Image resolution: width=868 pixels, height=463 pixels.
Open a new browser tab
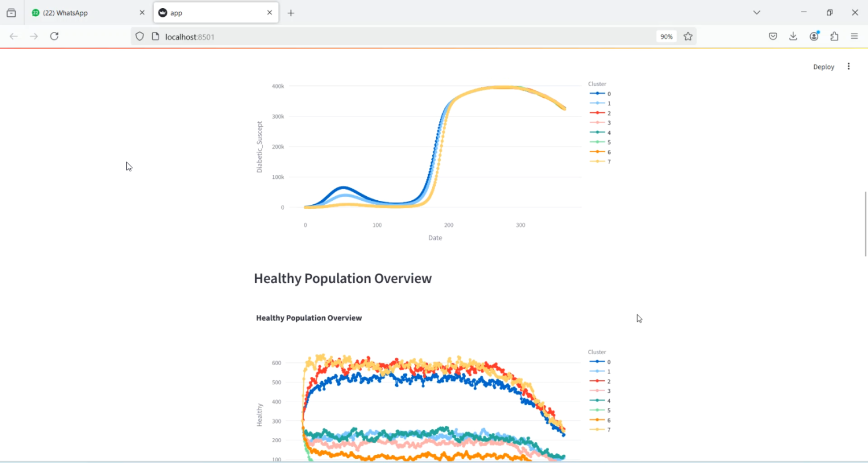coord(291,12)
